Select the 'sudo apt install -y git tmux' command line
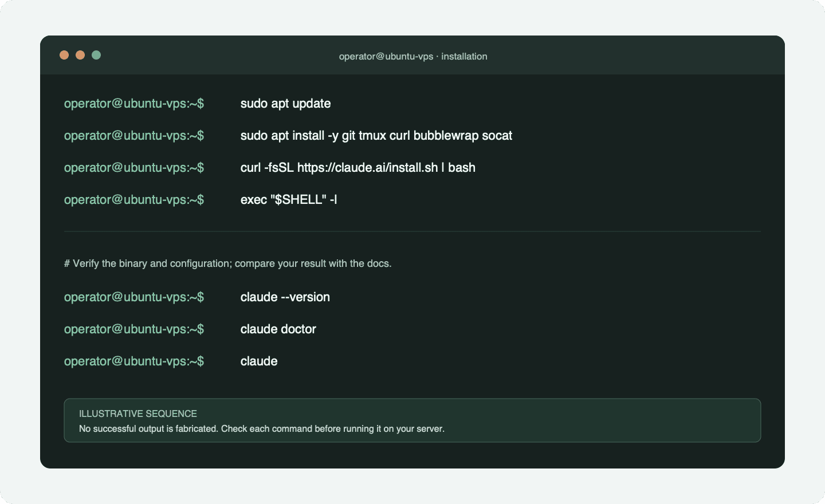Image resolution: width=825 pixels, height=504 pixels. click(376, 136)
